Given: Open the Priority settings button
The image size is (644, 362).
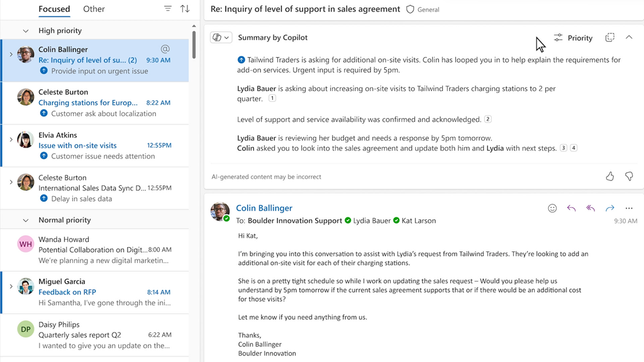Looking at the screenshot, I should [x=573, y=38].
